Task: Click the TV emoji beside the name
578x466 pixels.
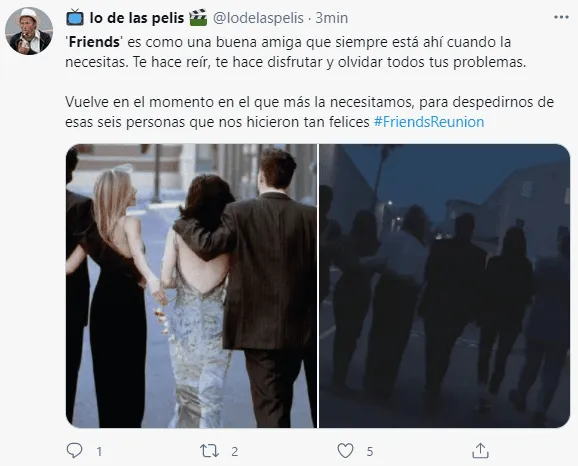Action: pos(75,17)
